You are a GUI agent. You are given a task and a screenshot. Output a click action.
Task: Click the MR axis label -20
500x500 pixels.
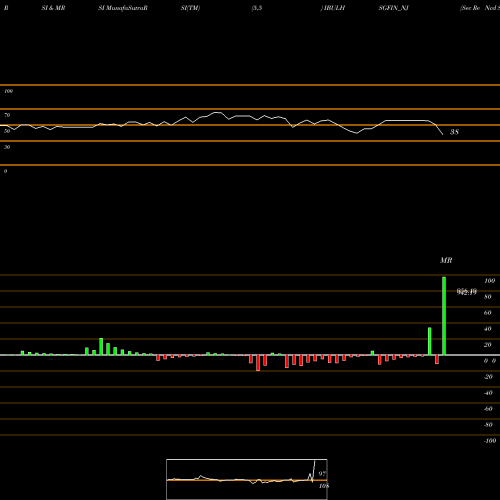[488, 377]
